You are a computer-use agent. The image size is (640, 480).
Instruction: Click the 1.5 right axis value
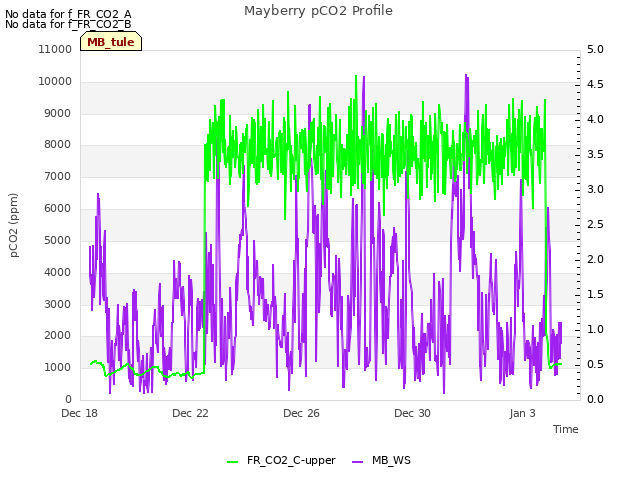pos(596,294)
